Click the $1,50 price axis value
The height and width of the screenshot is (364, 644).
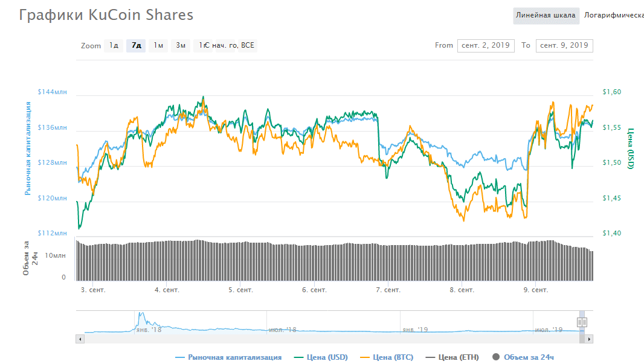tap(611, 162)
